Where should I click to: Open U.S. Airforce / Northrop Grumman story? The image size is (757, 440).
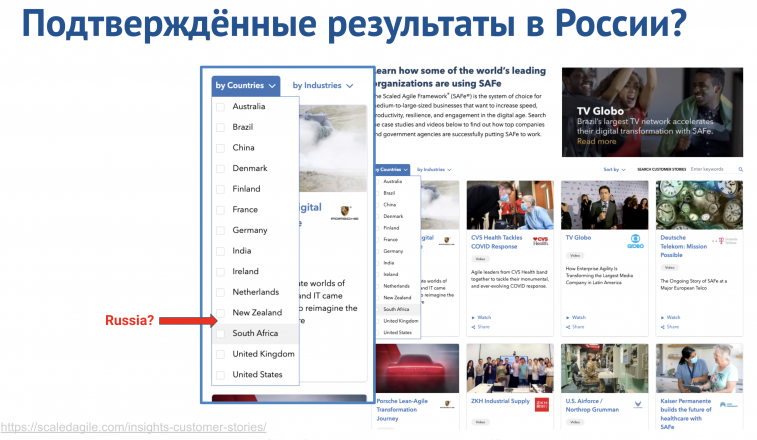592,405
